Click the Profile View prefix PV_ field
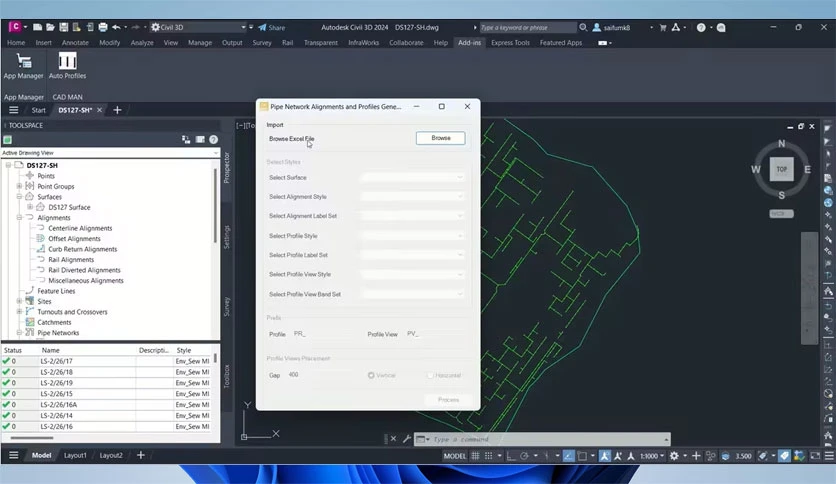Viewport: 836px width, 484px height. pos(435,334)
